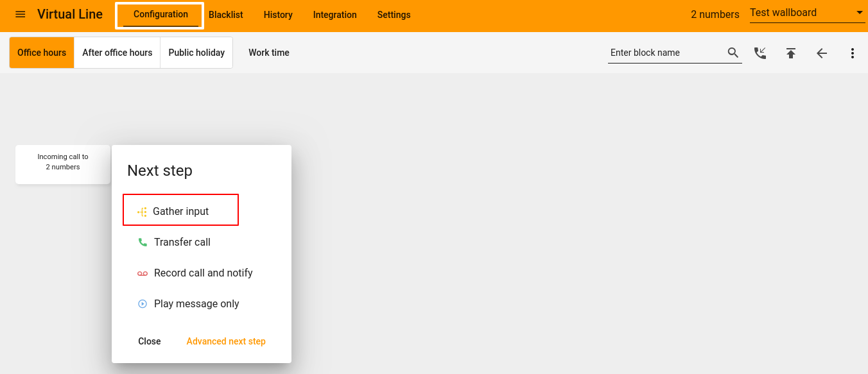Click the blue play message icon
This screenshot has height=374, width=868.
[x=143, y=304]
